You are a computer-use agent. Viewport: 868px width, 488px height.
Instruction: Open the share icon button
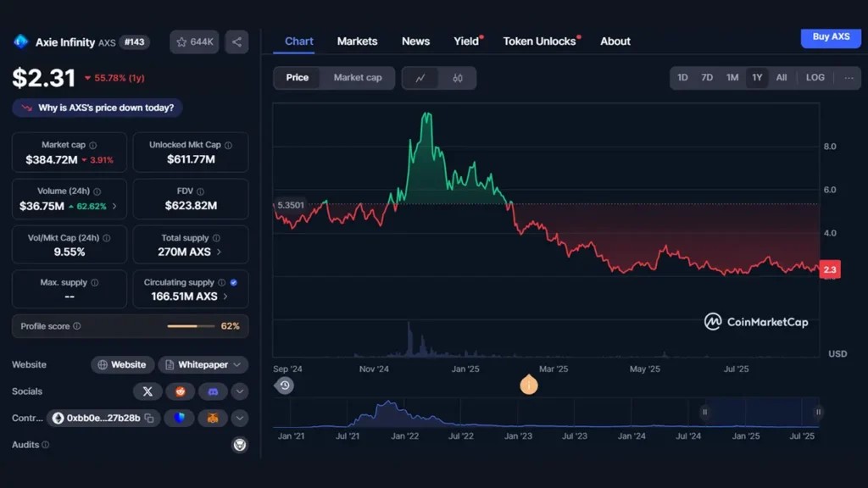[236, 42]
